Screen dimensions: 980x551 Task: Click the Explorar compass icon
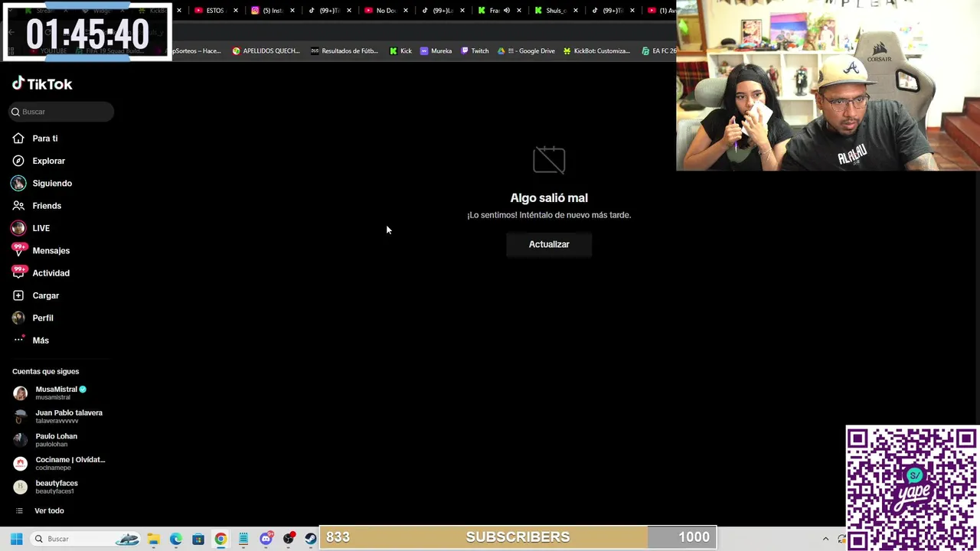click(18, 161)
